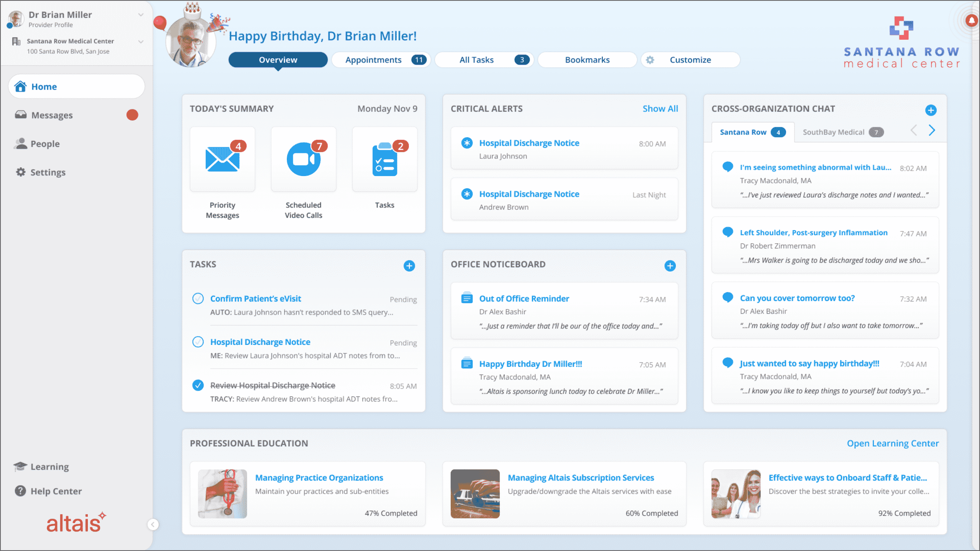980x551 pixels.
Task: Go to next chat organization tabs
Action: [x=931, y=130]
